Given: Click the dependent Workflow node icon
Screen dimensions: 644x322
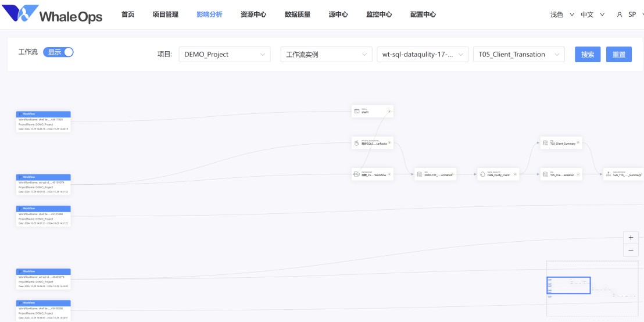Looking at the screenshot, I should [x=356, y=174].
